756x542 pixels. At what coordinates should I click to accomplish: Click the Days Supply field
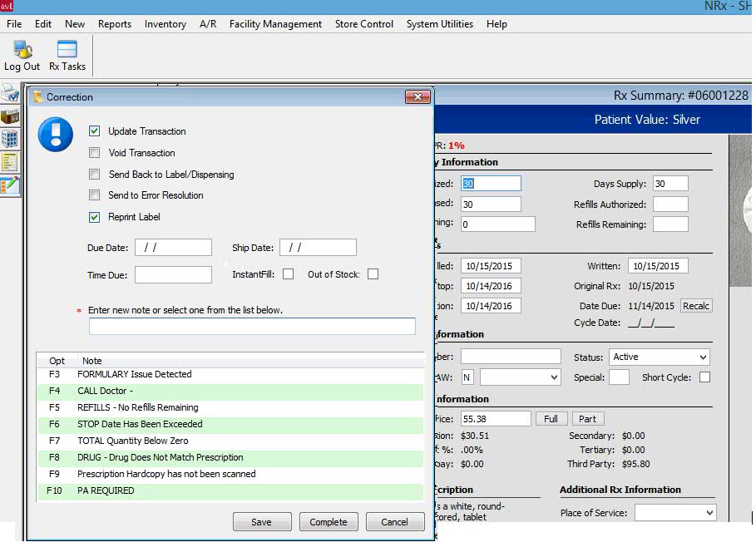pos(670,184)
